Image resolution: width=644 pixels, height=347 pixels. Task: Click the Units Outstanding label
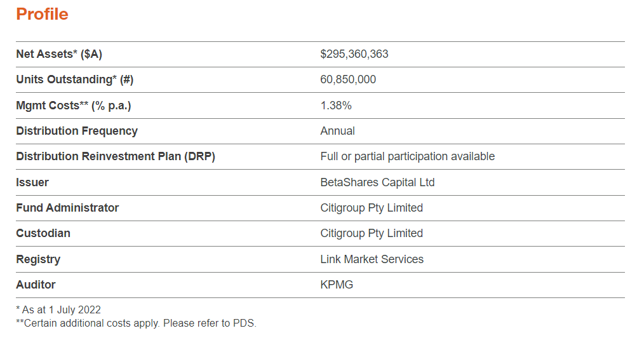tap(74, 79)
